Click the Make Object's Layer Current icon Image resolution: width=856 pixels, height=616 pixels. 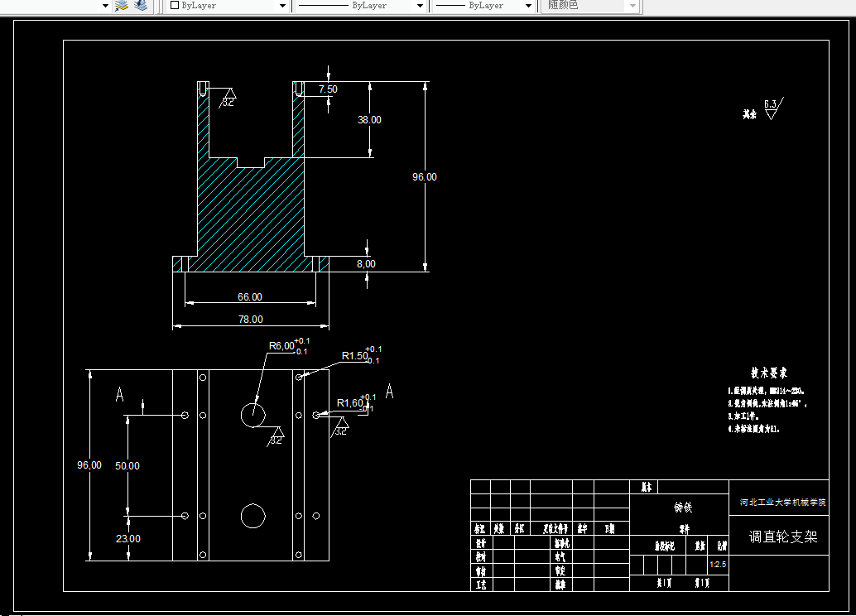(121, 6)
